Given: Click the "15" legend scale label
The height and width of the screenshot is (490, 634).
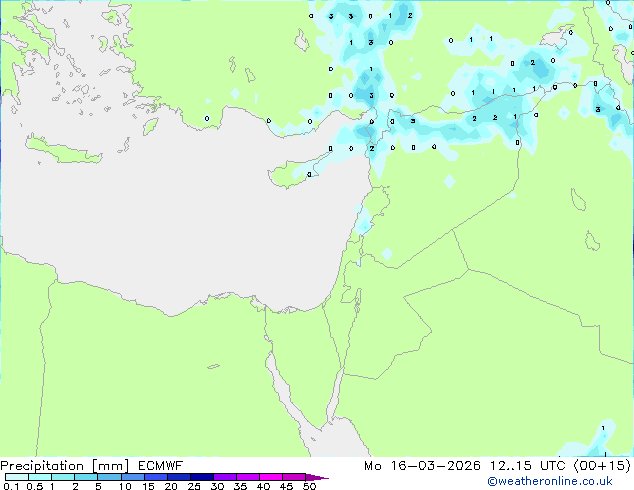Looking at the screenshot, I should click(148, 486).
